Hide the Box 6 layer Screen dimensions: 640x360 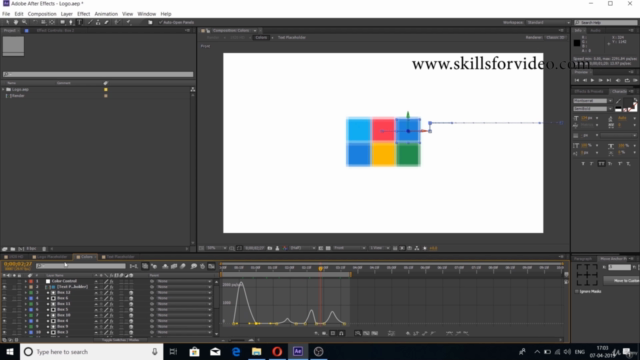4,298
